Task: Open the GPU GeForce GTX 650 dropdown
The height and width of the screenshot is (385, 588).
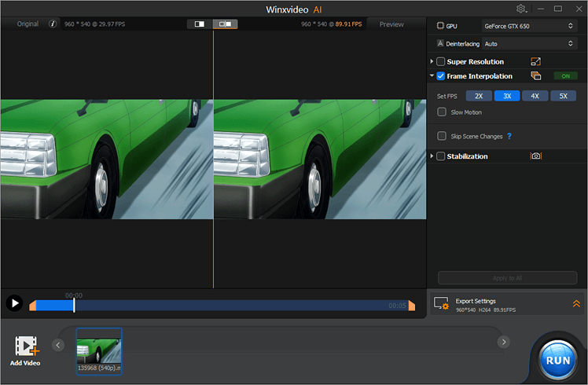Action: click(x=530, y=26)
